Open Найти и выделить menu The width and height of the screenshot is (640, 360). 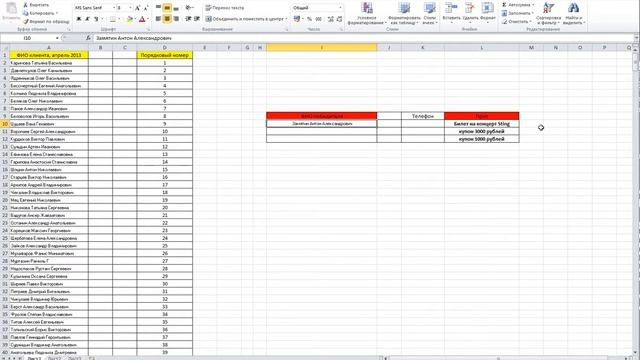[573, 13]
